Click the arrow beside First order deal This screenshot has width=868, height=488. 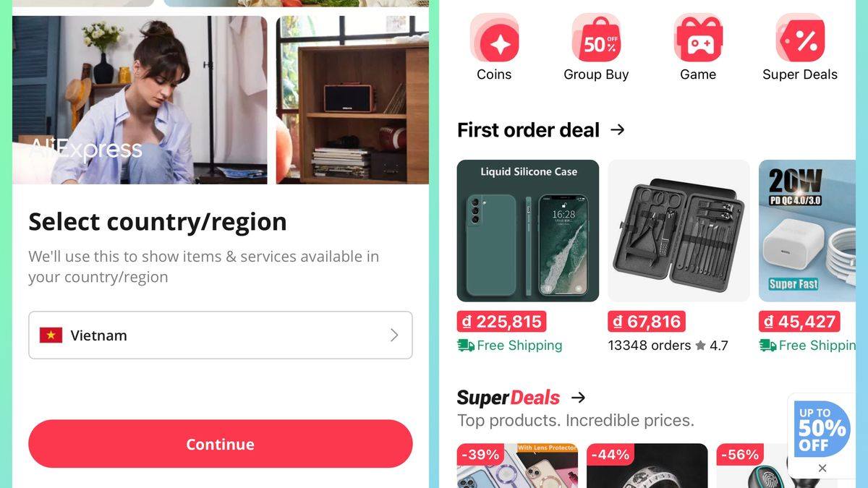coord(617,130)
